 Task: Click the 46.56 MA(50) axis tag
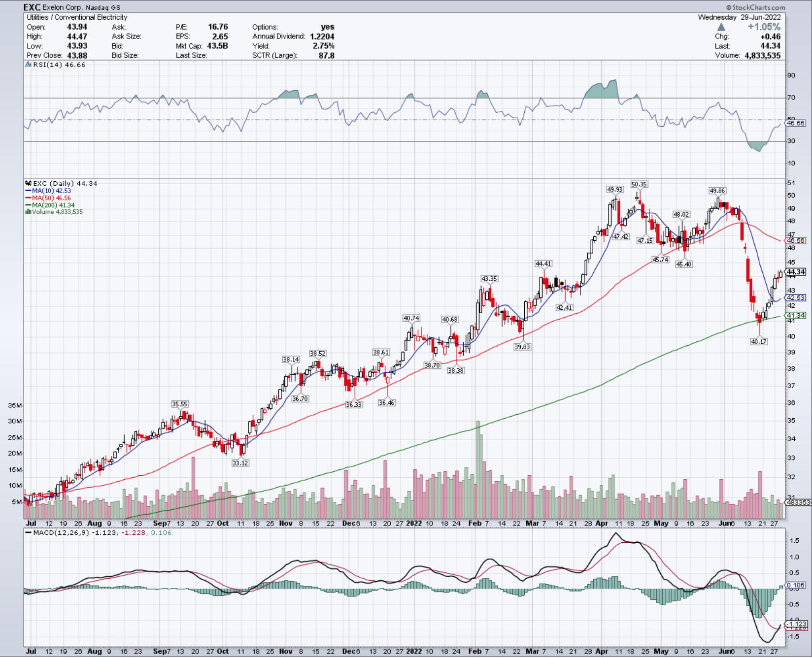[x=796, y=241]
